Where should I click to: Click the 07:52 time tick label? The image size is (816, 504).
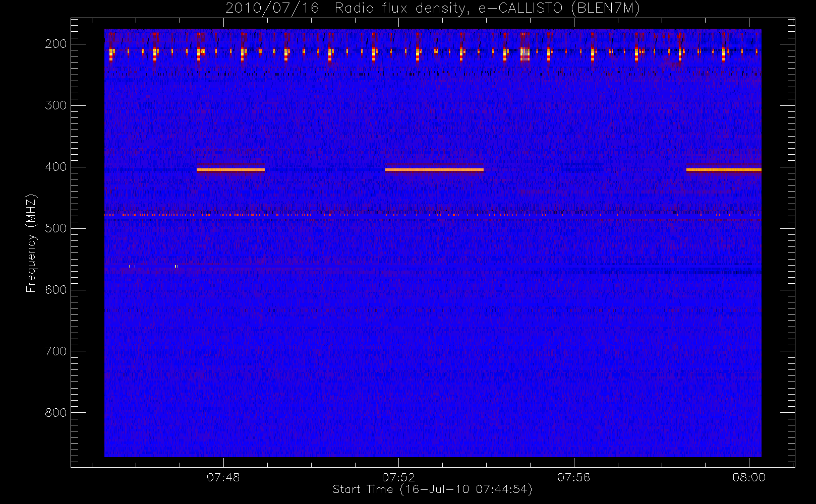click(398, 477)
